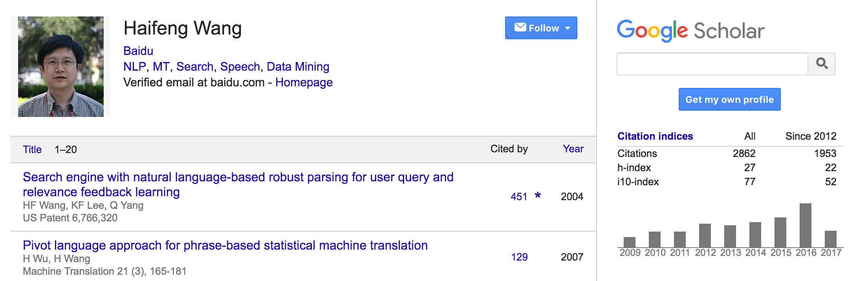The image size is (868, 281).
Task: Open the 129 cited-by count link
Action: pos(519,257)
